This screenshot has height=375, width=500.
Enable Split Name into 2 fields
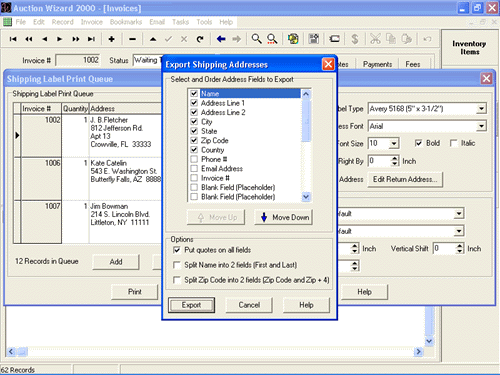177,265
